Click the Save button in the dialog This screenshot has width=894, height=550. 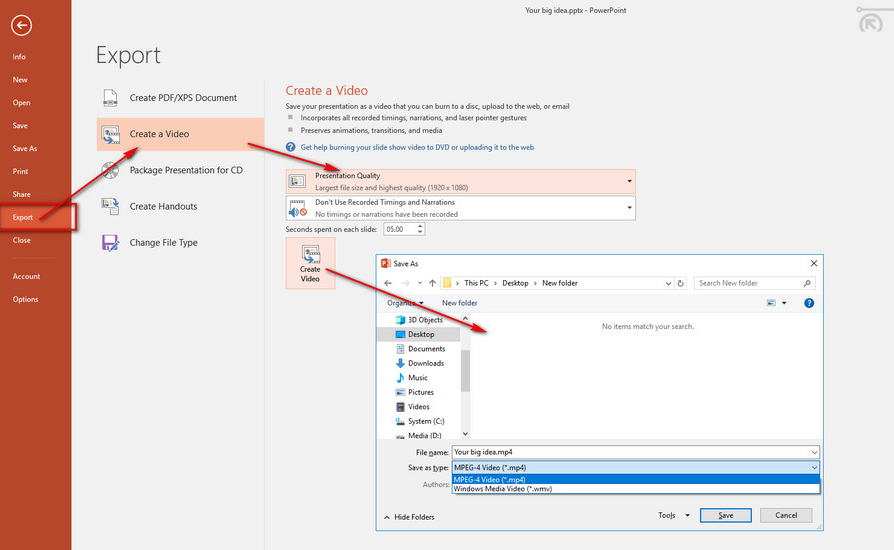(x=725, y=515)
